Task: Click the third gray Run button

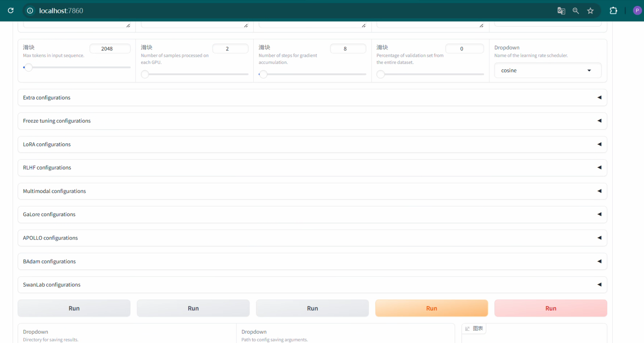Action: 312,308
